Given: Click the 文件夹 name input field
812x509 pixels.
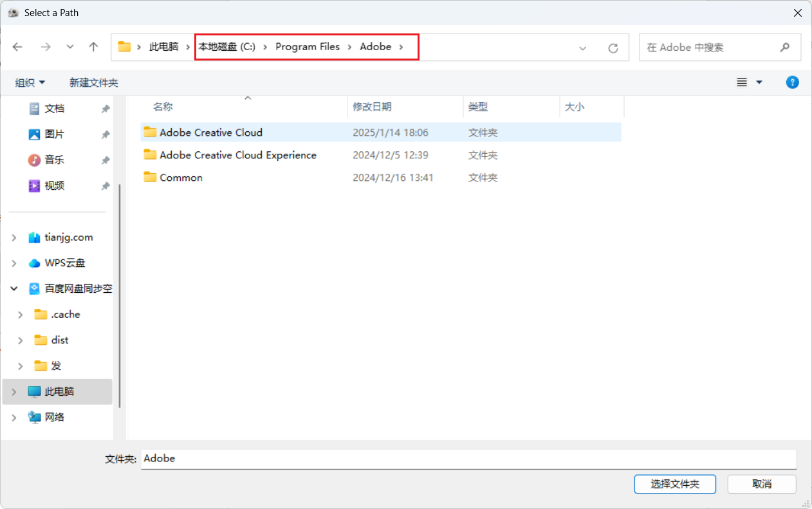Looking at the screenshot, I should 468,459.
